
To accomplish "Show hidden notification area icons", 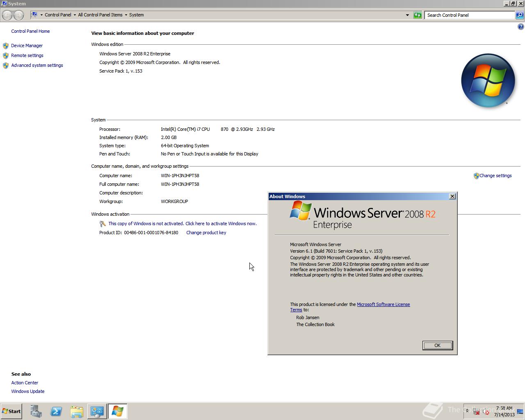I will click(467, 411).
